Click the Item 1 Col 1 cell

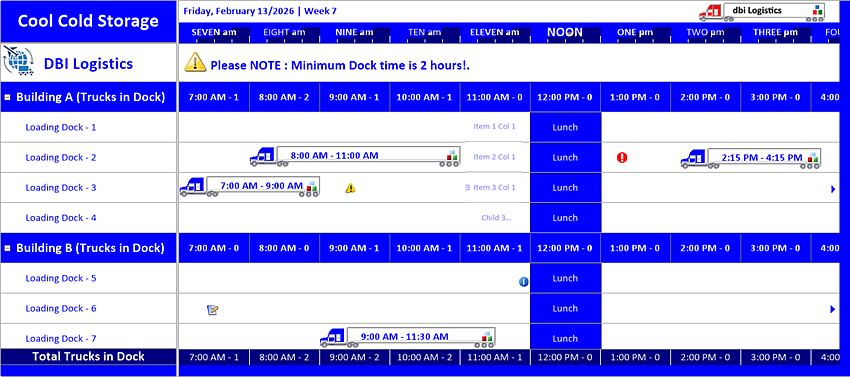click(x=494, y=126)
